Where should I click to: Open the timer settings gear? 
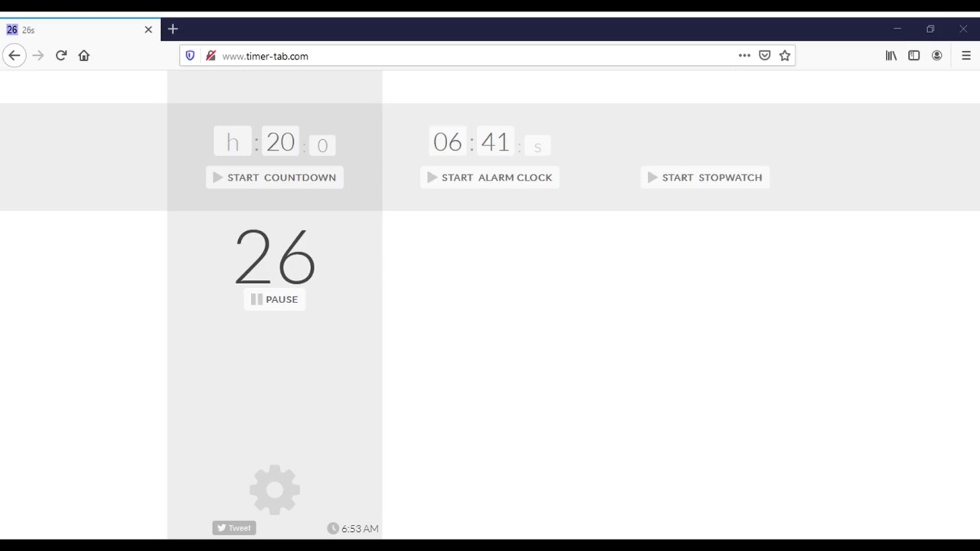click(x=275, y=489)
